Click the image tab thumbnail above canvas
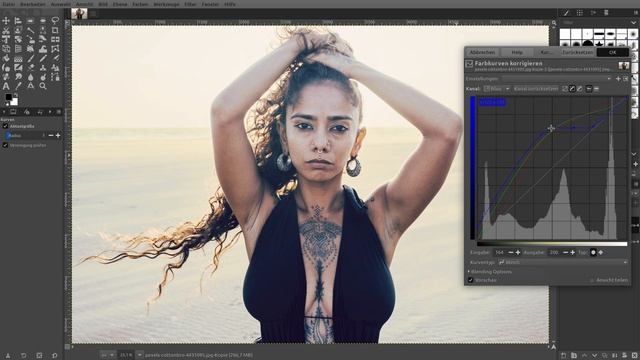This screenshot has height=360, width=640. 79,14
